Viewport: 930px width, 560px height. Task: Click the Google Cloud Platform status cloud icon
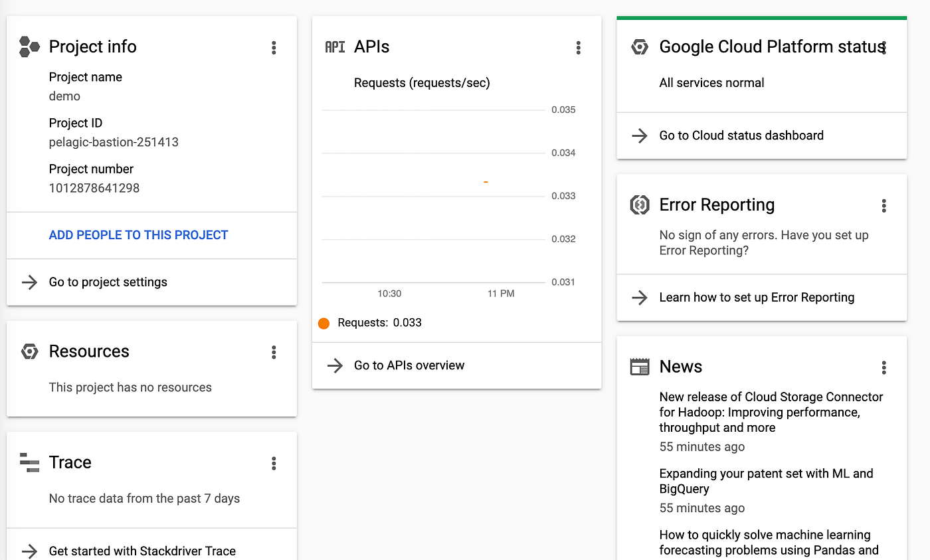coord(640,47)
